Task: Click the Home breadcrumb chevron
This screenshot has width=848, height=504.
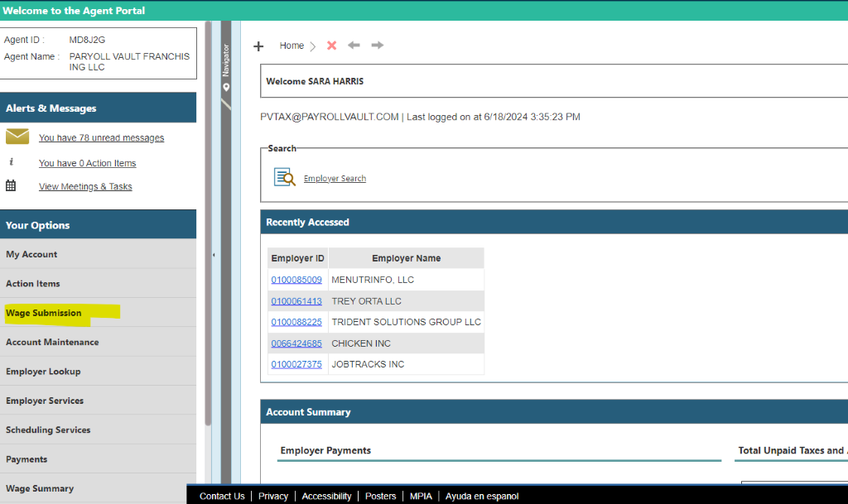Action: tap(312, 46)
